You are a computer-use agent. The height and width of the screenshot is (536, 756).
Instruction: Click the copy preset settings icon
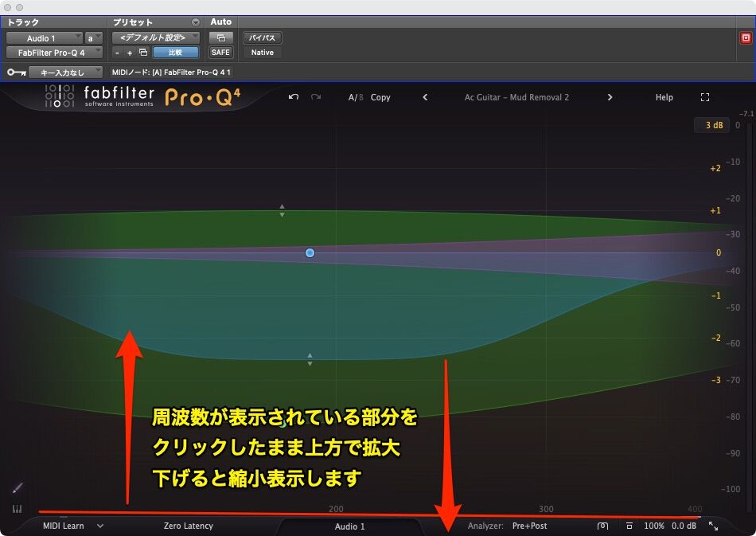coord(142,52)
